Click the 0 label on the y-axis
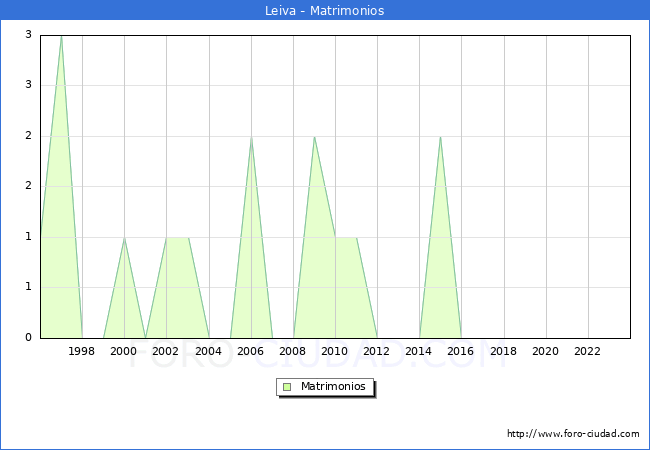Image resolution: width=650 pixels, height=450 pixels. pos(29,338)
